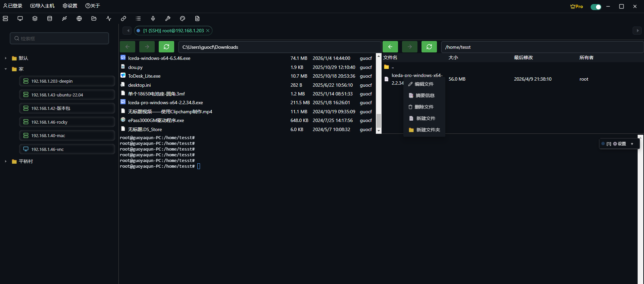Click the globe icon in toolbar
Screen dimensions: 644x284
[x=79, y=18]
